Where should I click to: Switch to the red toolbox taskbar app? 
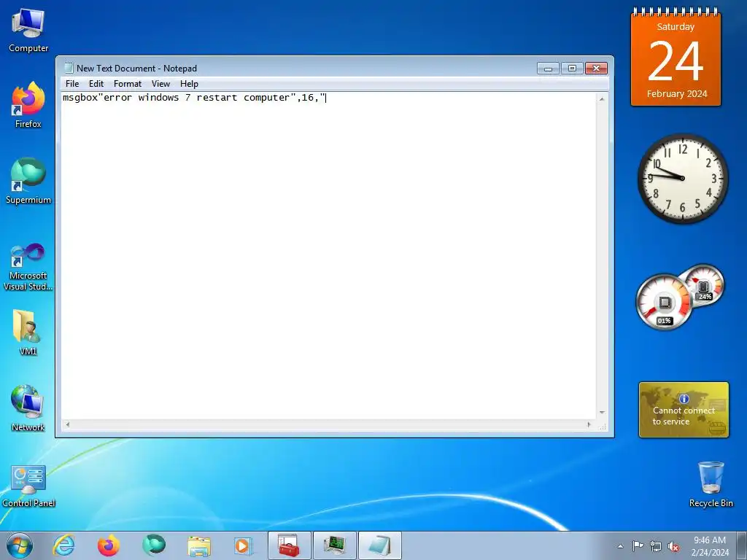click(x=289, y=545)
